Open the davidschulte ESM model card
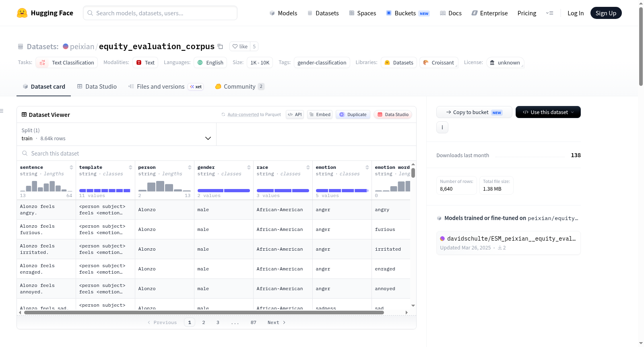Viewport: 644px width, 347px height. (x=508, y=243)
